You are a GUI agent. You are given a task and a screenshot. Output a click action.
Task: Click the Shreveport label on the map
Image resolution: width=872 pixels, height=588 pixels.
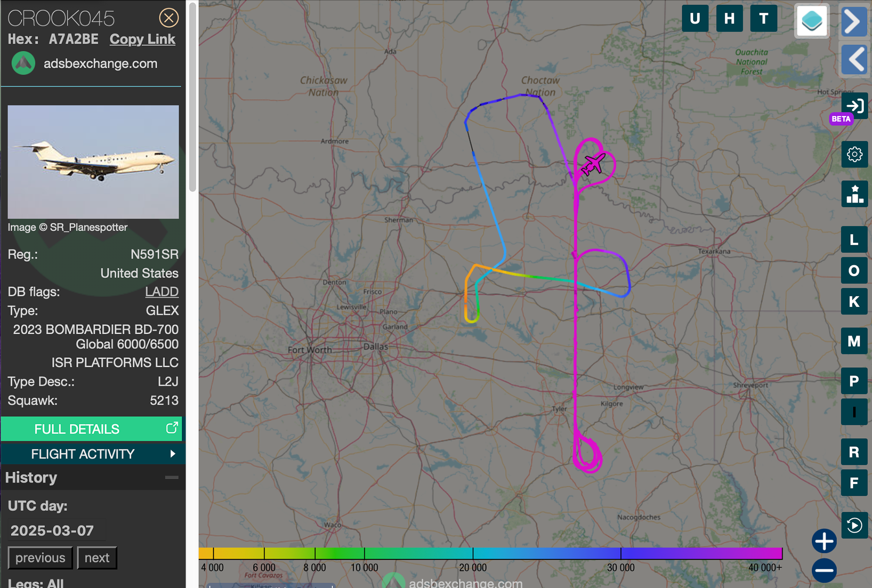(750, 385)
